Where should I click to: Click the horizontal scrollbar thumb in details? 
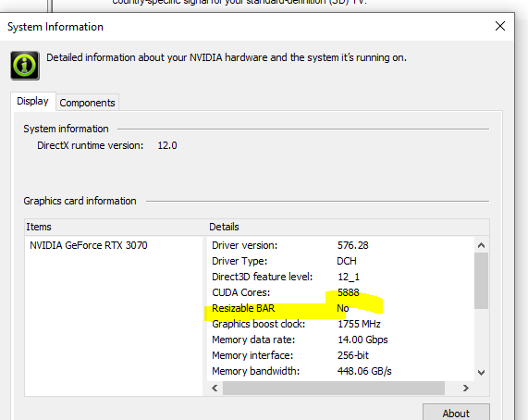[x=334, y=388]
